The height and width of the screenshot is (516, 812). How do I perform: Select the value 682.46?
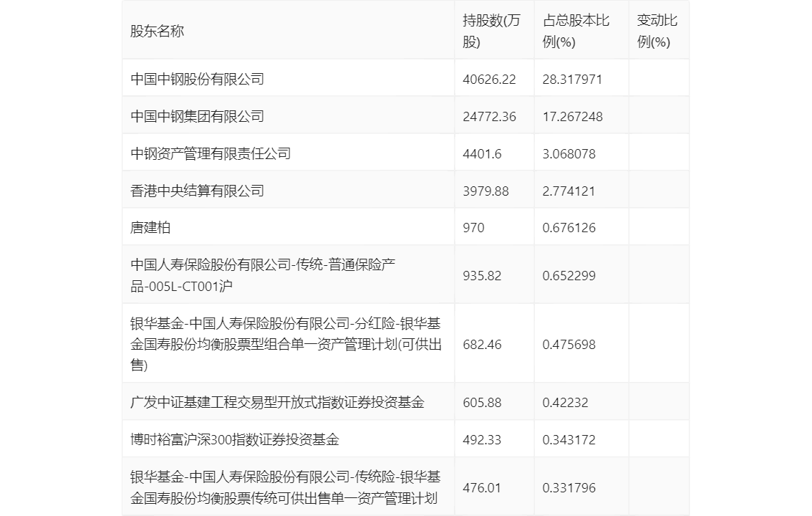[x=482, y=345]
